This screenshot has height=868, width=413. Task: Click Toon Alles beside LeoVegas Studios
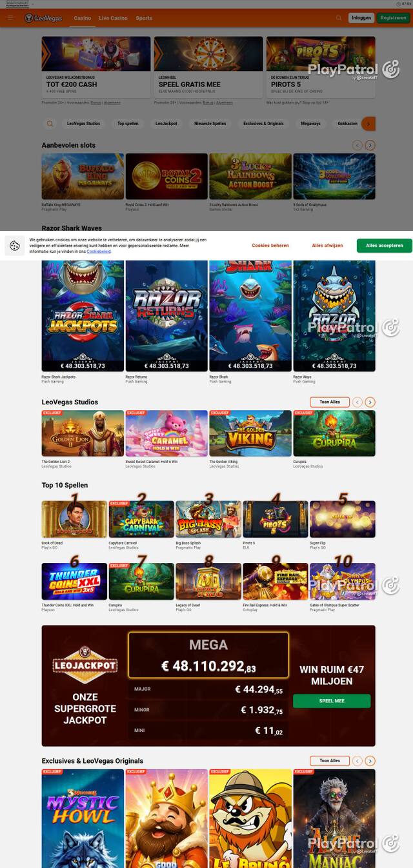330,402
